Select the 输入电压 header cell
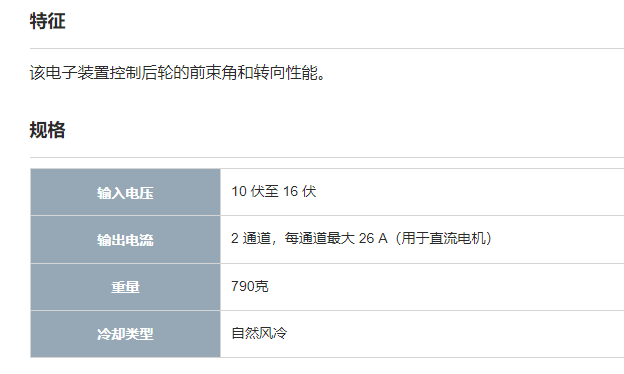The image size is (624, 374). [x=125, y=192]
